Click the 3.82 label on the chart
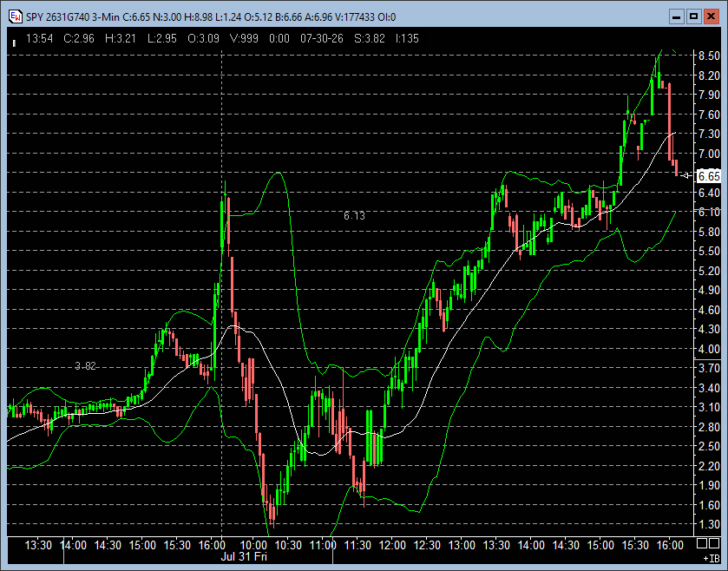Screen dimensions: 728x571 85,366
